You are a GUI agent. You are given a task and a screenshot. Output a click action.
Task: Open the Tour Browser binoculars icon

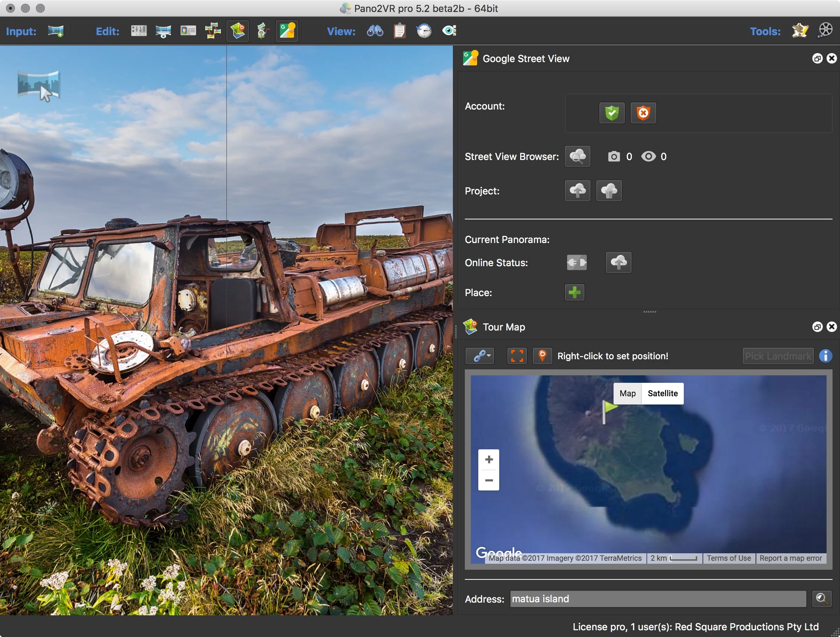coord(375,31)
